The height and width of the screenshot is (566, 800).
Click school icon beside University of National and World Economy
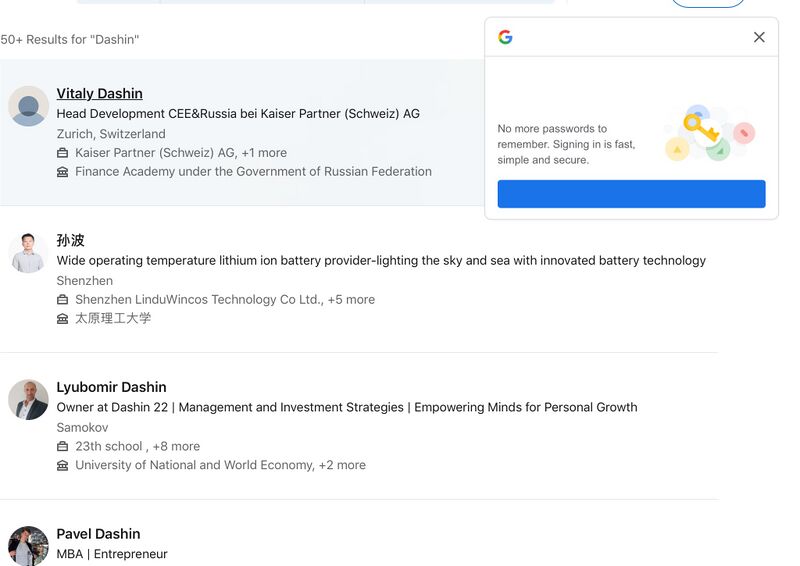[63, 466]
